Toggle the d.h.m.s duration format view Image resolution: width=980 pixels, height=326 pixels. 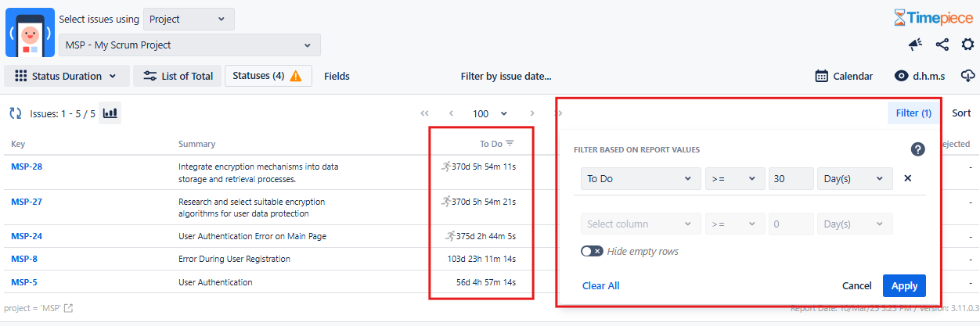pyautogui.click(x=920, y=76)
